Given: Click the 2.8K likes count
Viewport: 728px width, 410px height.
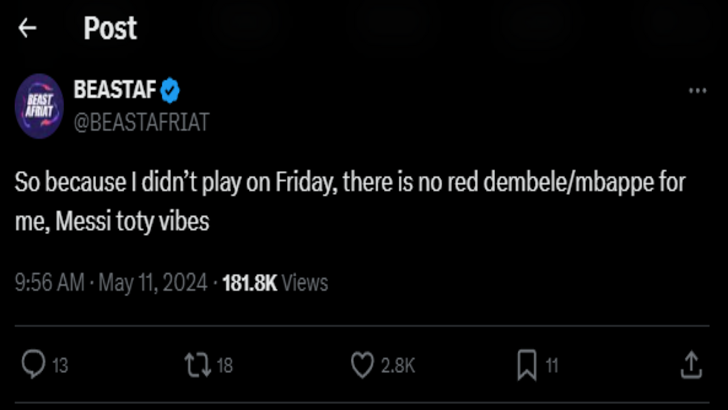Looking at the screenshot, I should tap(396, 366).
